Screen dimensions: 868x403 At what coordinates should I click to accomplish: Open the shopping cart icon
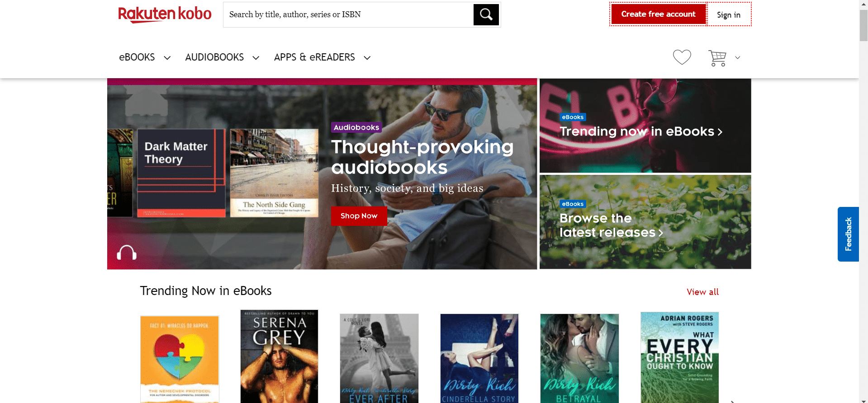(717, 58)
